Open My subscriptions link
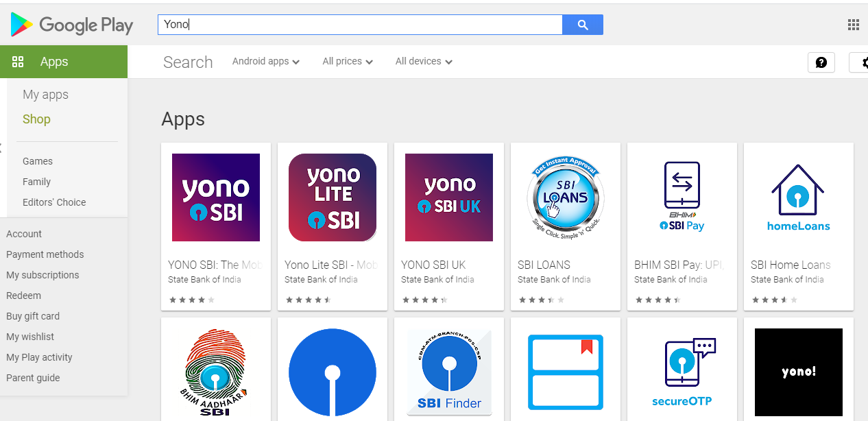 tap(43, 275)
